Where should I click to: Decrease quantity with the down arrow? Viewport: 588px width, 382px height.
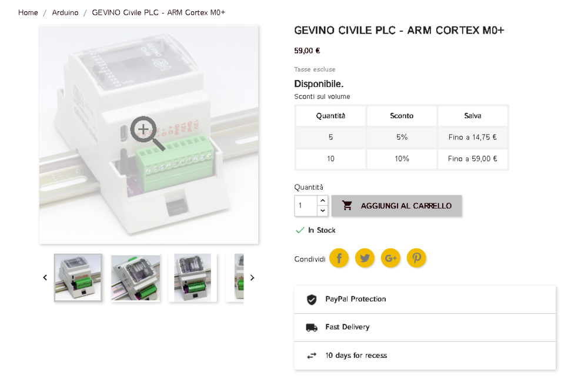(x=322, y=210)
